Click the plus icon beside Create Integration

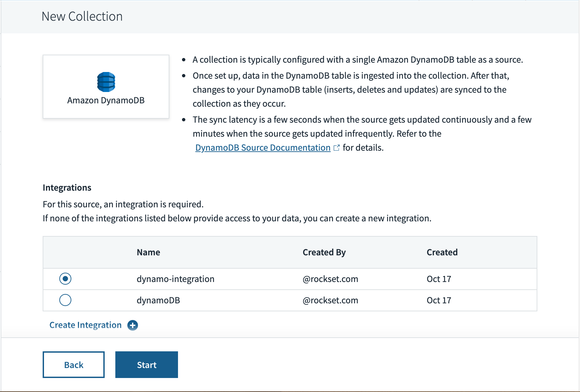click(133, 325)
